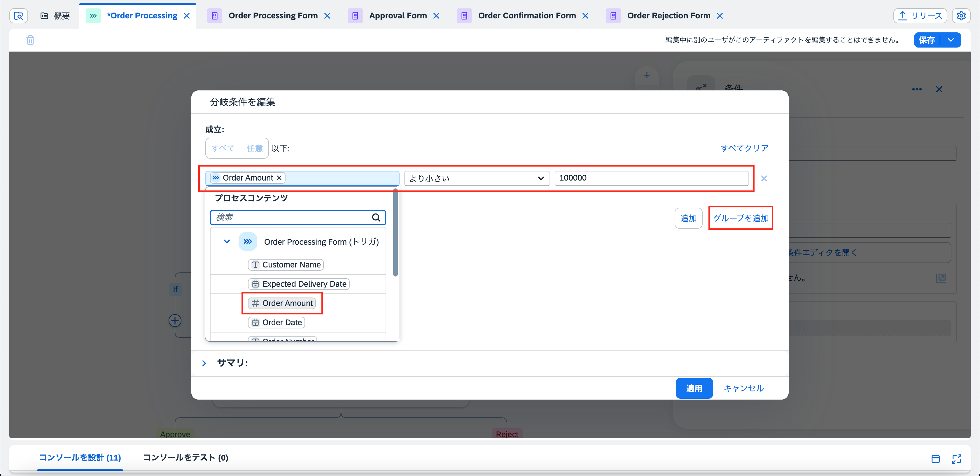Switch to Approval Form tab
This screenshot has height=476, width=980.
pyautogui.click(x=397, y=15)
